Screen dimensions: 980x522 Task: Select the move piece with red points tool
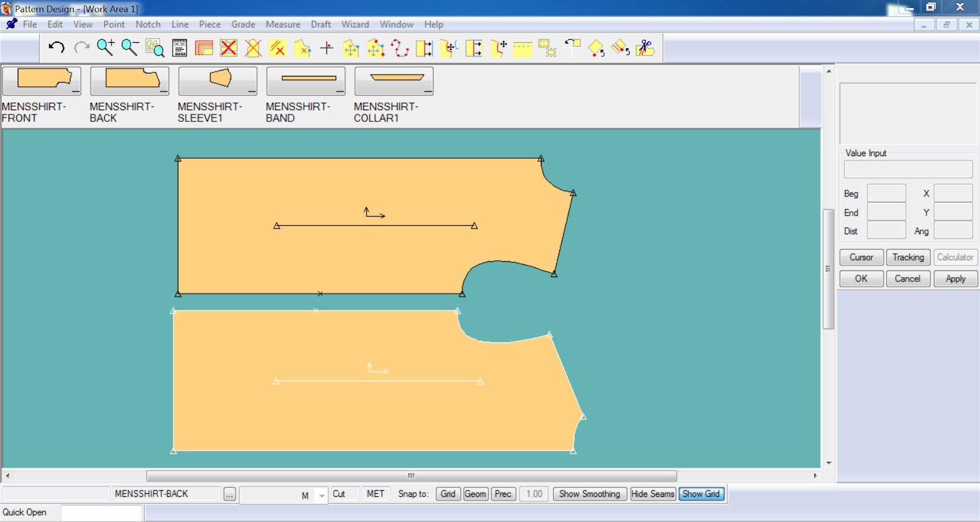pos(375,48)
